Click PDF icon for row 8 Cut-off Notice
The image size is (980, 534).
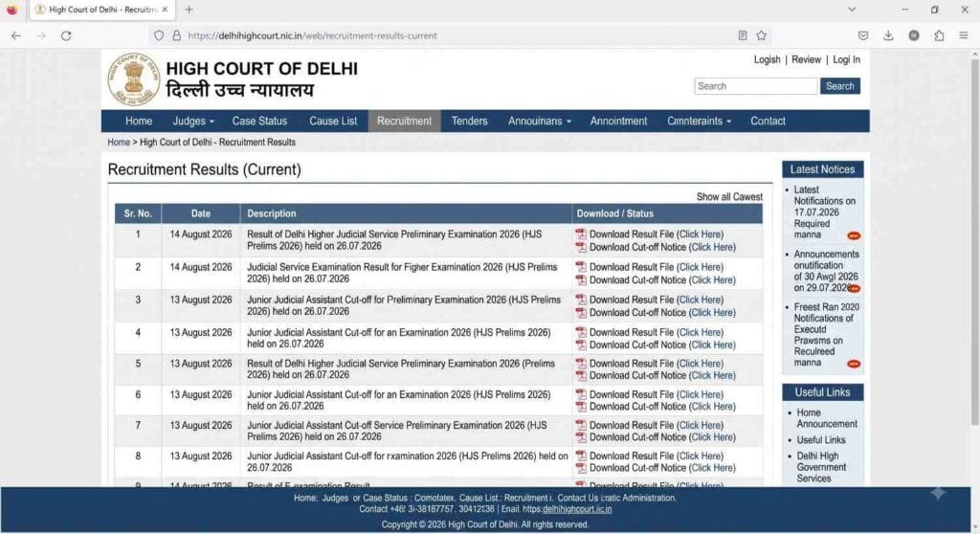[581, 468]
